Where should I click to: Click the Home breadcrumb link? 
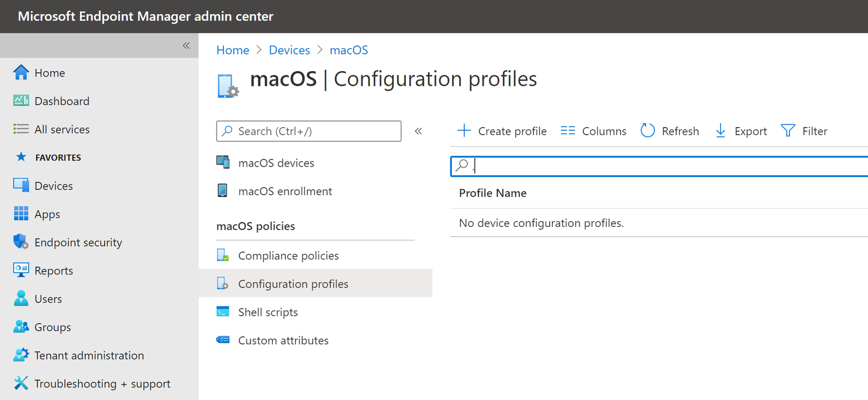click(x=233, y=50)
